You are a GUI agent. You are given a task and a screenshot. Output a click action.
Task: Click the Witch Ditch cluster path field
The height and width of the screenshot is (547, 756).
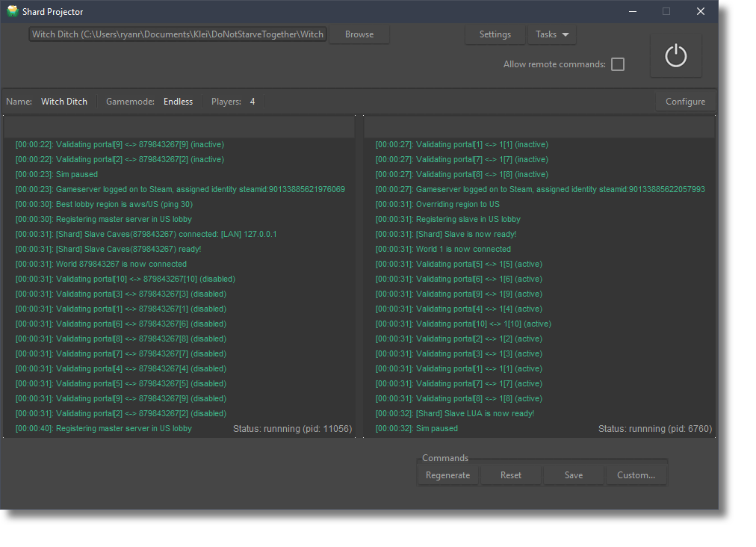point(178,34)
